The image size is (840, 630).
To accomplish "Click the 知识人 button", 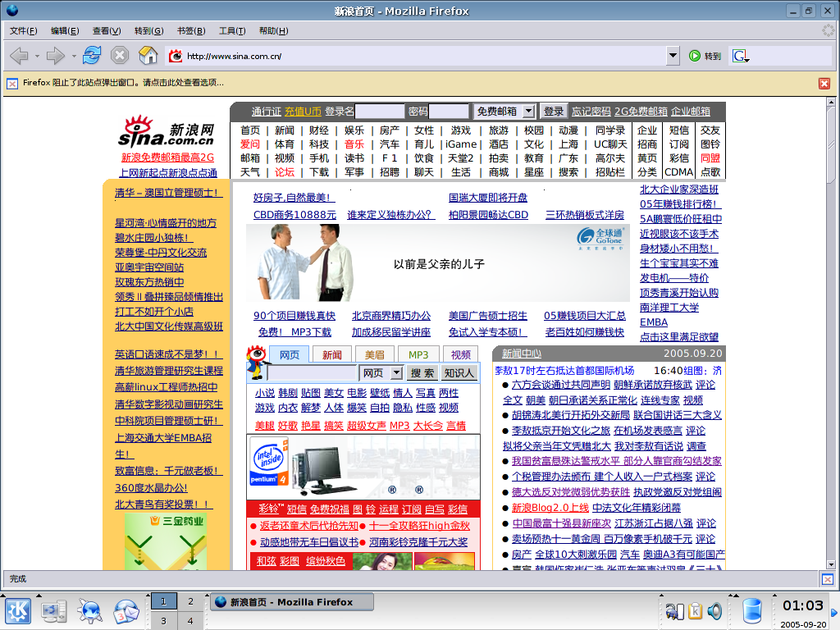I will 459,373.
